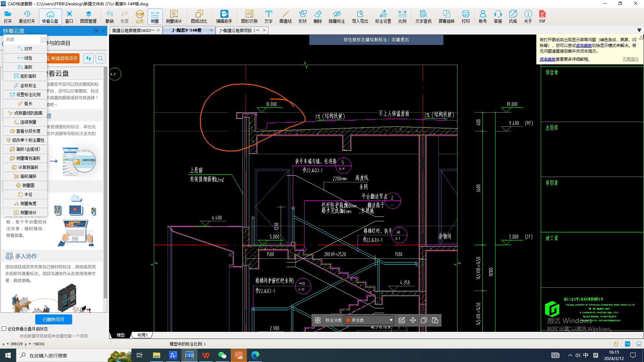Open 文字查找 text search tool
Image resolution: width=644 pixels, height=362 pixels.
click(423, 16)
